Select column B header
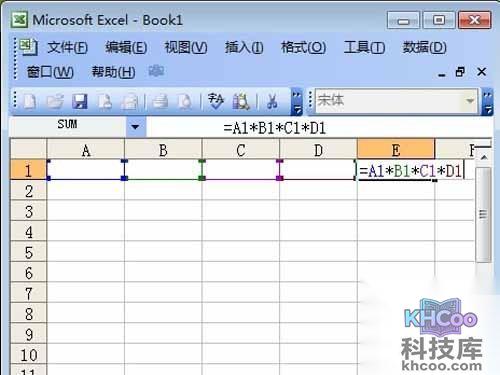 click(x=163, y=150)
